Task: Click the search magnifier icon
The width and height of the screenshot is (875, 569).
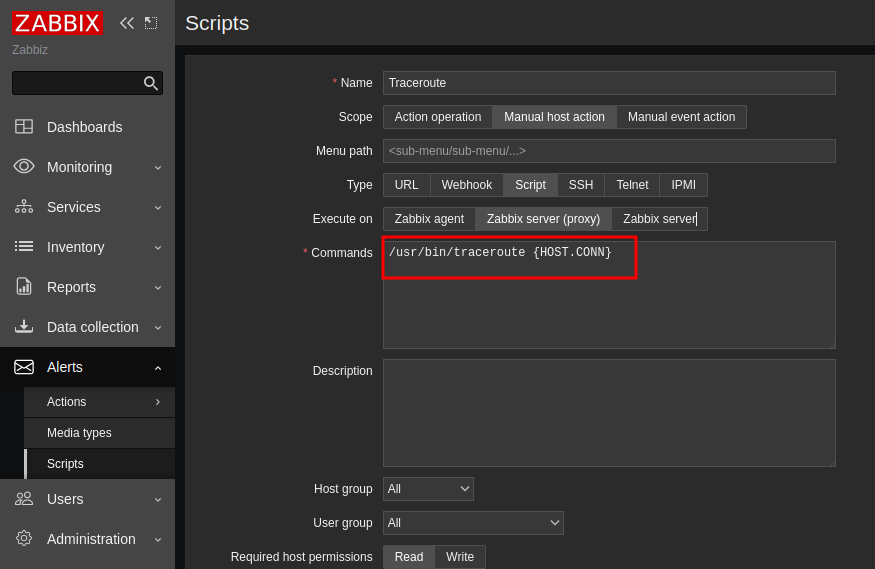Action: (x=151, y=83)
